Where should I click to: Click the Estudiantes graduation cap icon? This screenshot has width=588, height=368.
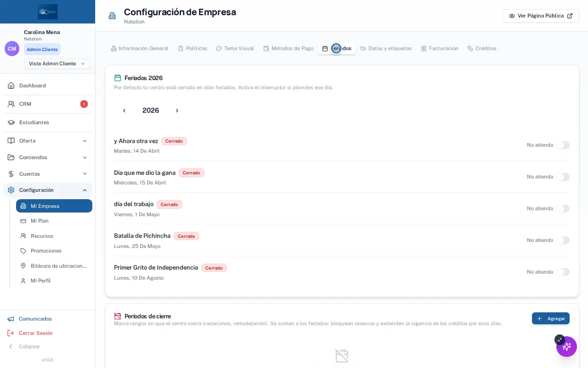11,122
